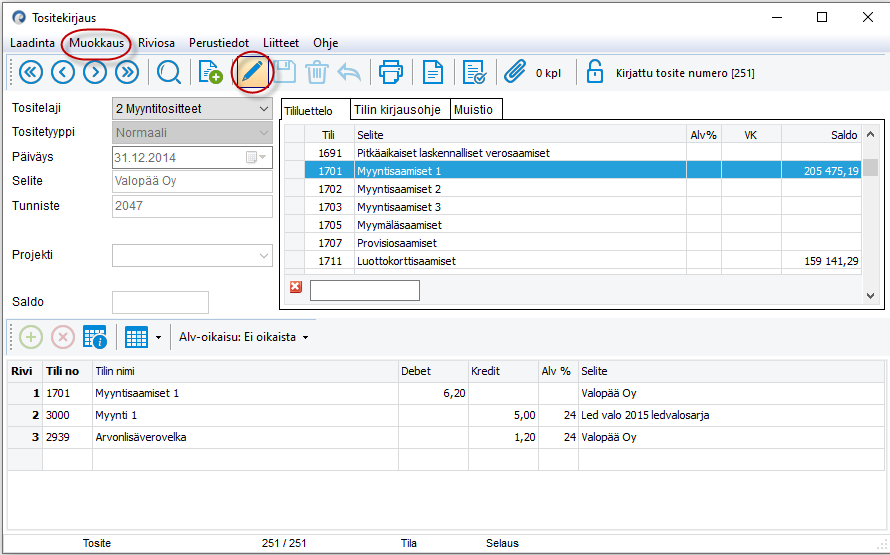Click the green plus add row icon

(x=31, y=337)
